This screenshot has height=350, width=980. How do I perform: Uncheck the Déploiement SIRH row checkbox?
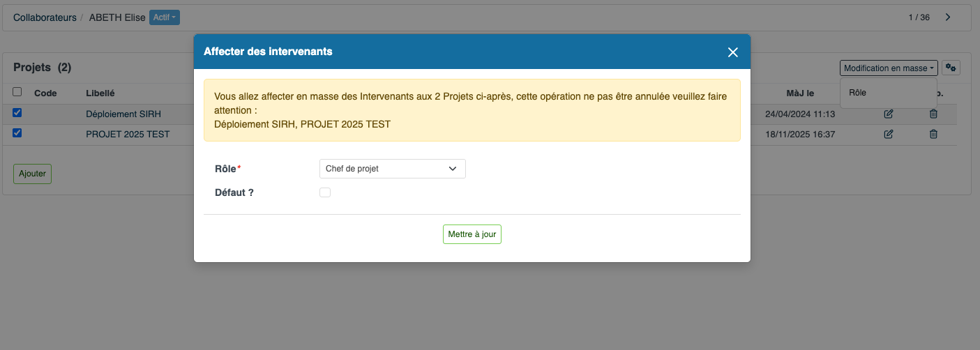[17, 112]
